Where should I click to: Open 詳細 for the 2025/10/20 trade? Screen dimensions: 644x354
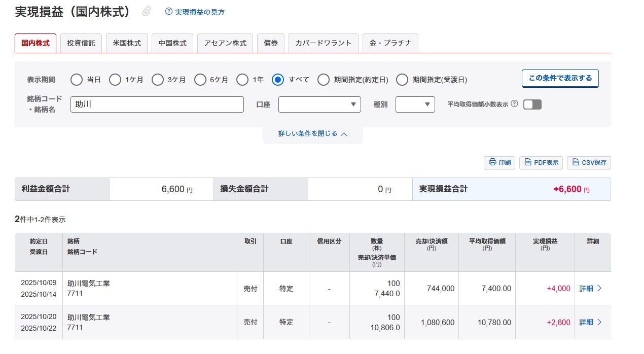590,322
